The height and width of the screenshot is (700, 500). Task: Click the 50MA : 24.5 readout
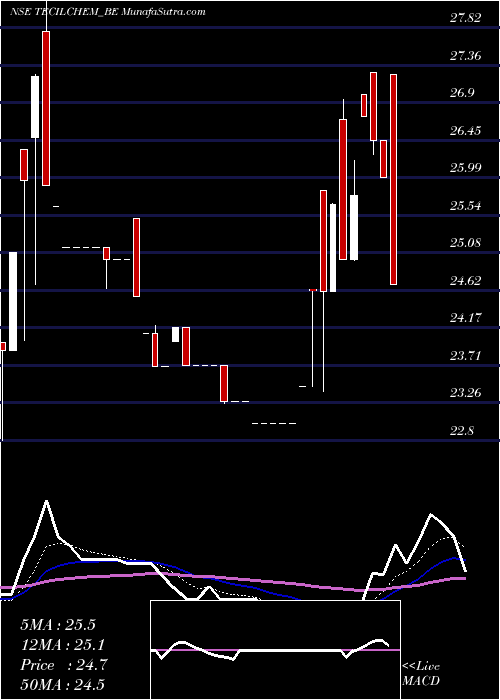[62, 684]
